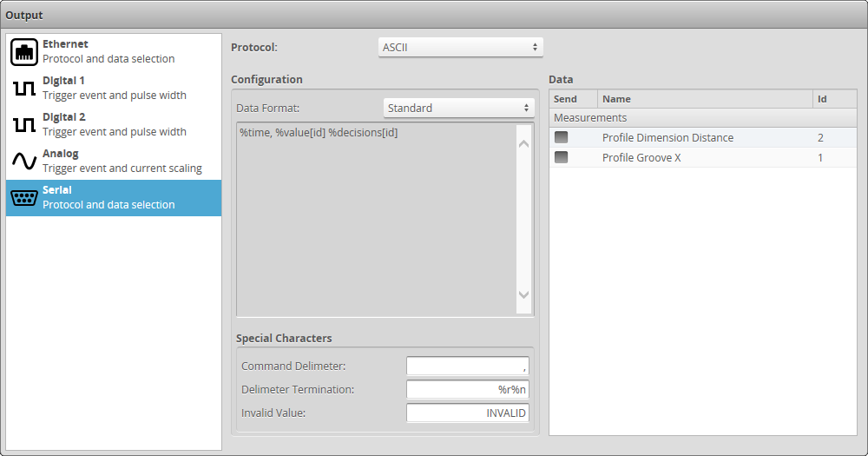Click the Digital 1 pulse icon
The image size is (868, 456).
(x=24, y=89)
